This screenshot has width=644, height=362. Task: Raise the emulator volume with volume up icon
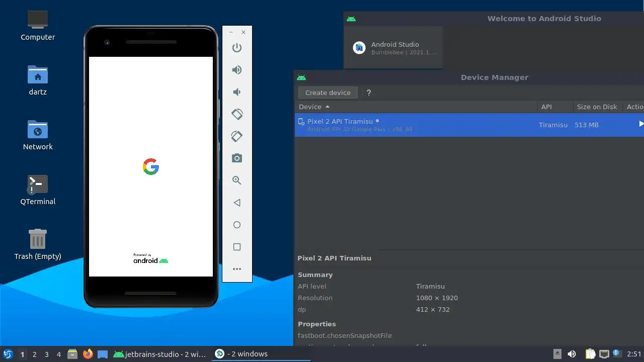click(x=237, y=70)
